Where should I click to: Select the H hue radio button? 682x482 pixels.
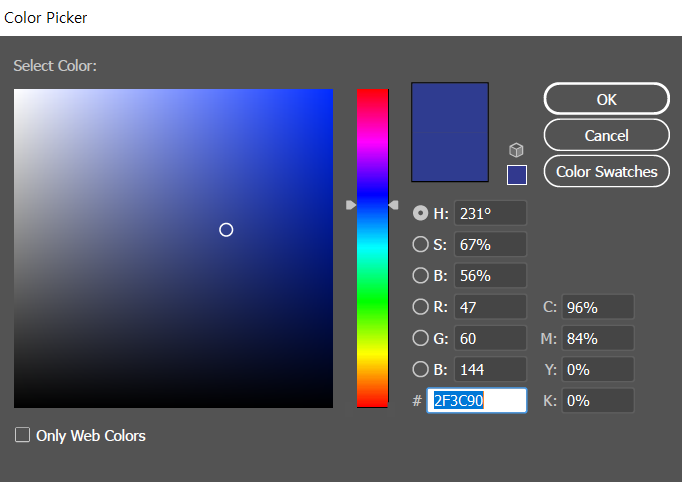[x=420, y=213]
